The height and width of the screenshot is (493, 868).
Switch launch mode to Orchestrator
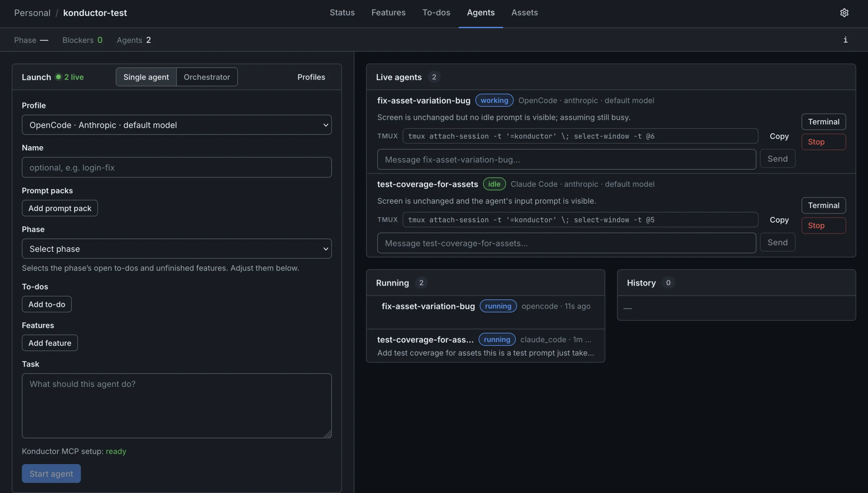(x=207, y=77)
